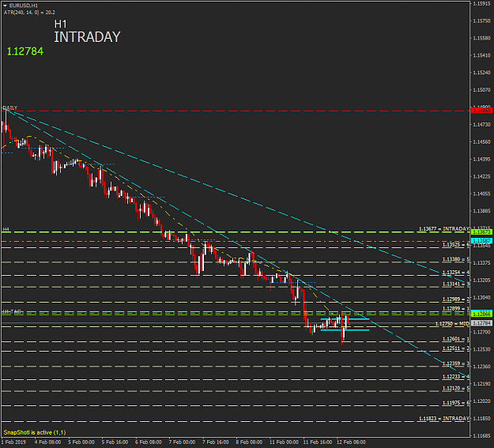The height and width of the screenshot is (448, 494).
Task: Click the 4 Feb 08:00 time axis label
Action: (x=48, y=442)
